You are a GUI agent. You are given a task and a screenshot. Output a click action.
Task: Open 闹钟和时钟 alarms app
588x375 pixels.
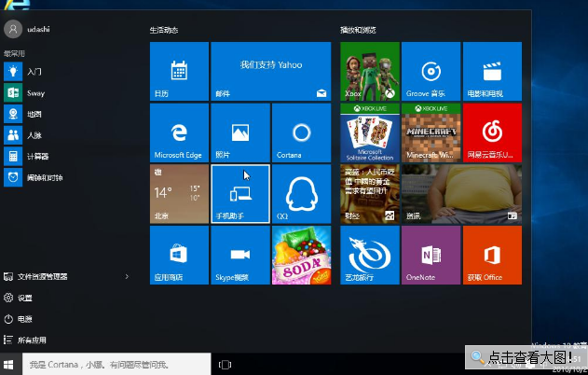click(67, 177)
